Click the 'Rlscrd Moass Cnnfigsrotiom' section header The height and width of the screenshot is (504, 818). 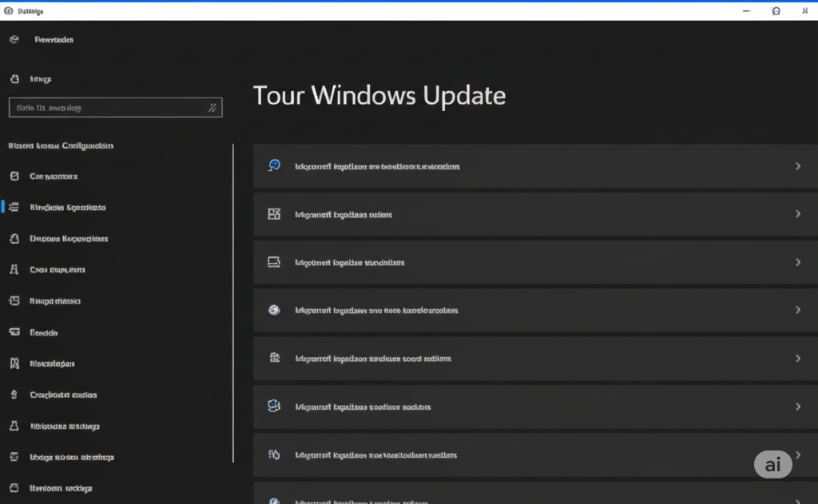point(61,145)
